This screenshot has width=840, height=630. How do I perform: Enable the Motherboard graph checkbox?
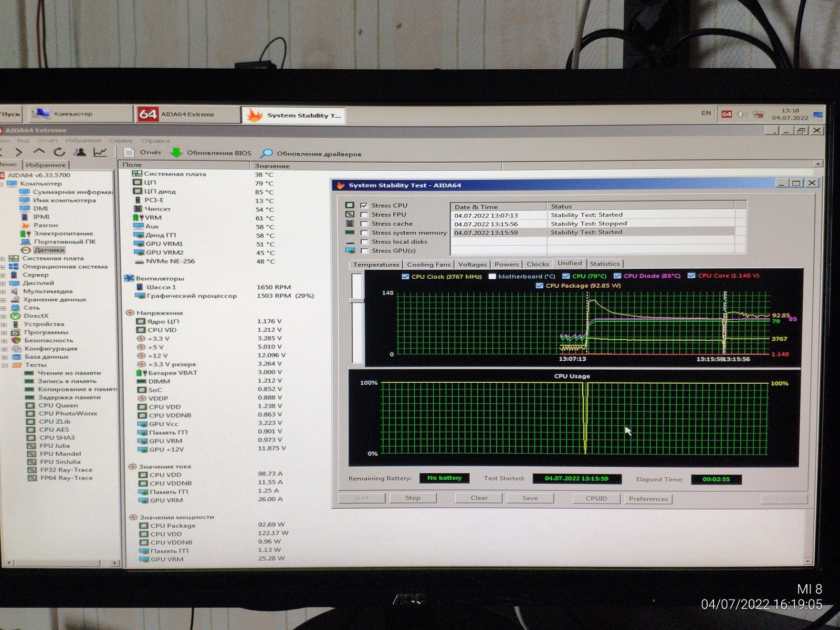click(x=492, y=276)
